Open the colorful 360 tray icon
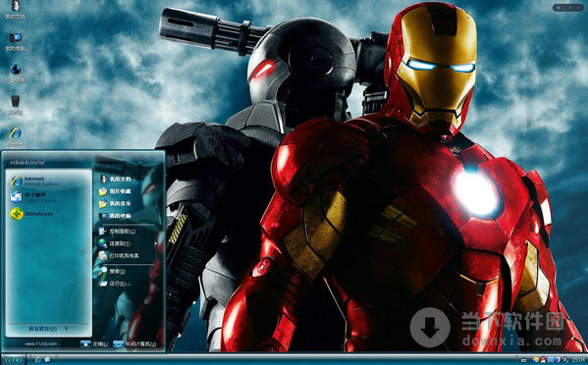The width and height of the screenshot is (588, 365). pos(536,360)
